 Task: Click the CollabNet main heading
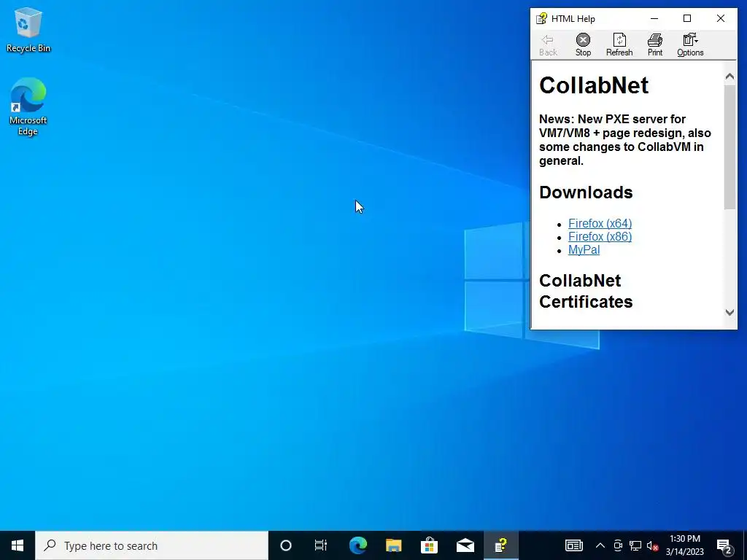594,86
